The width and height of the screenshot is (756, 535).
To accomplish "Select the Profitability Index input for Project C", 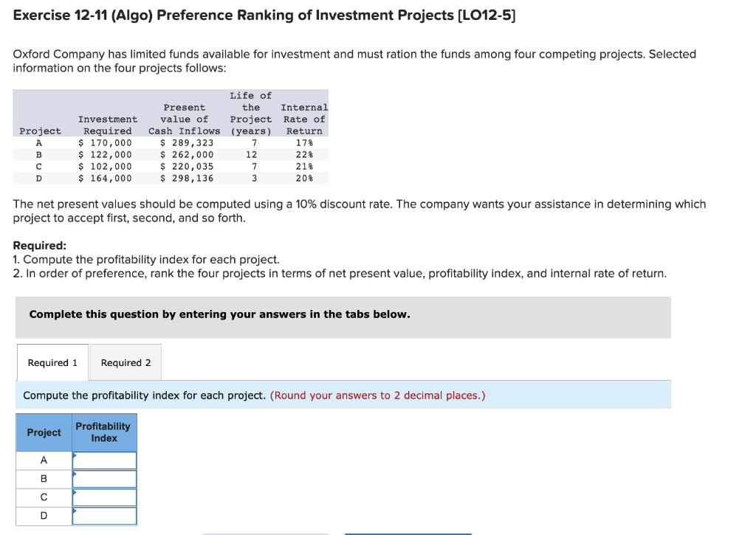I will tap(104, 497).
